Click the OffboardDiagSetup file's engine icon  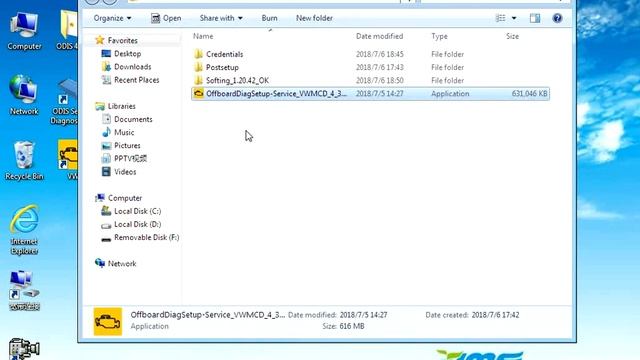tap(198, 93)
